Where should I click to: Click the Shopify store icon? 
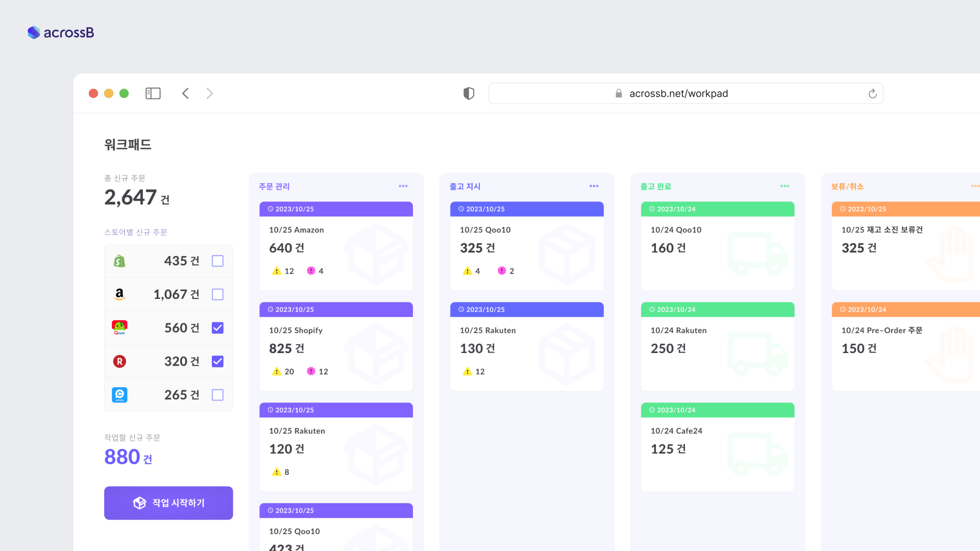tap(119, 261)
